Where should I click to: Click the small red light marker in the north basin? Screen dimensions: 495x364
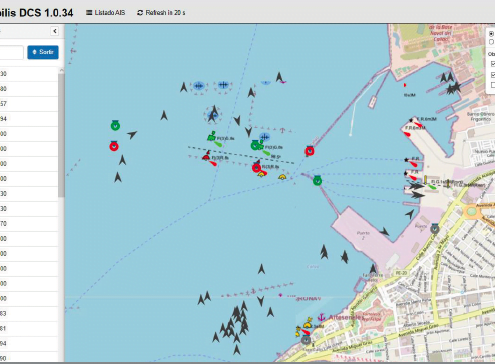[x=405, y=85]
